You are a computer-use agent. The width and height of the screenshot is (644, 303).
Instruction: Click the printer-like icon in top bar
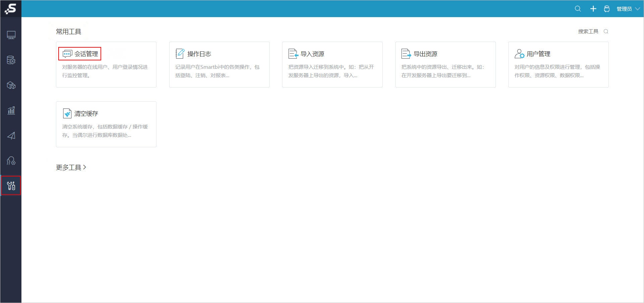606,9
